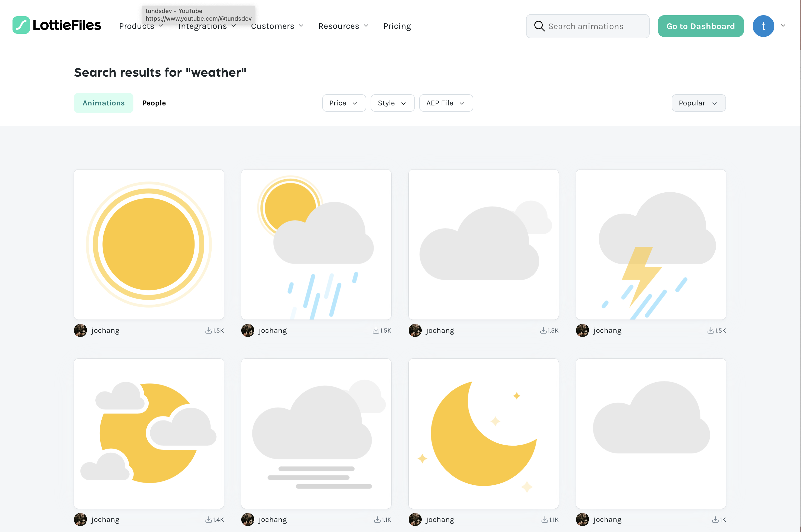This screenshot has height=532, width=801.
Task: Click Go to Dashboard button
Action: point(700,26)
